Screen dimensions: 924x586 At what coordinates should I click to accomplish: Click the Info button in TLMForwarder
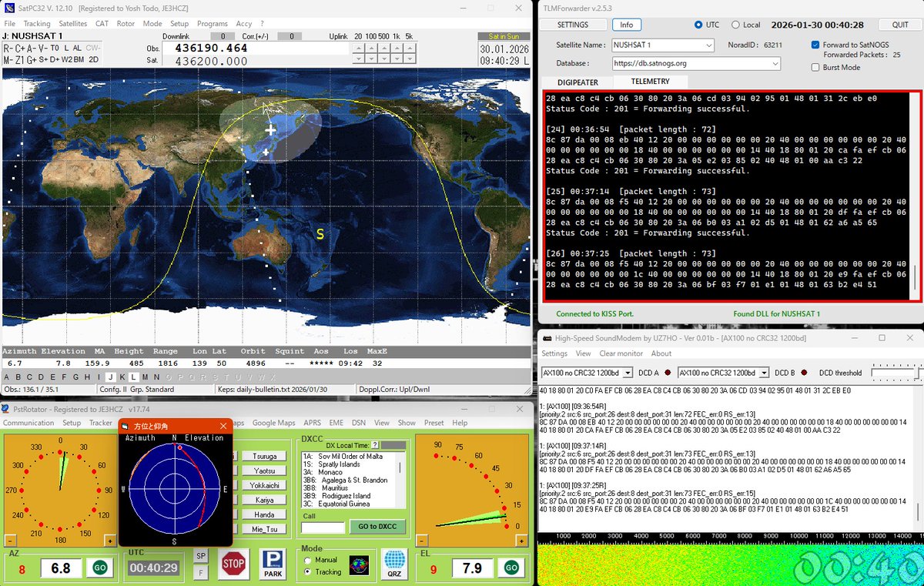point(627,25)
